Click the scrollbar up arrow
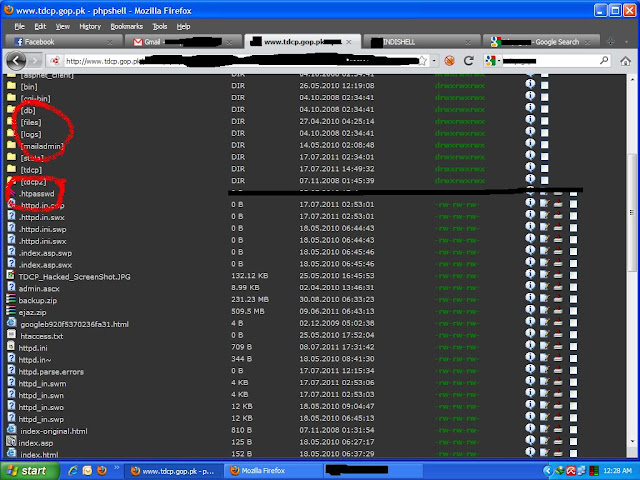The height and width of the screenshot is (480, 640). point(632,80)
